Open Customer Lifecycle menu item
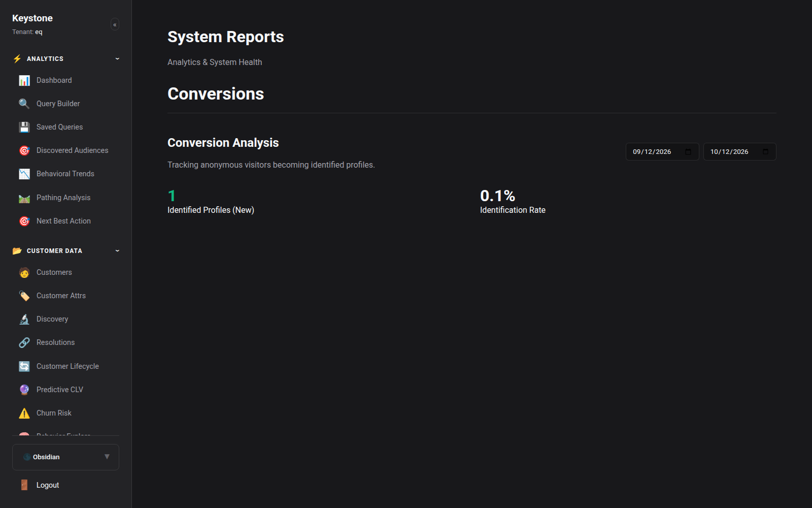 coord(65,366)
